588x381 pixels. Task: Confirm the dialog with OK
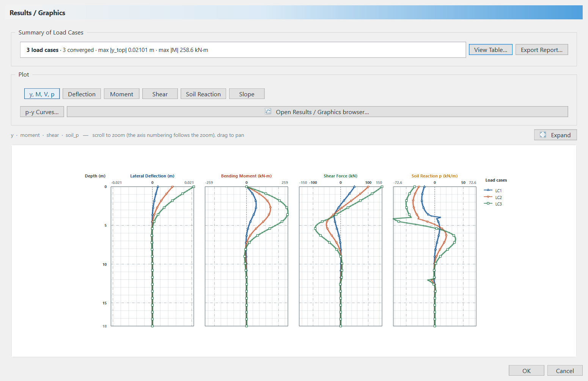[x=527, y=371]
